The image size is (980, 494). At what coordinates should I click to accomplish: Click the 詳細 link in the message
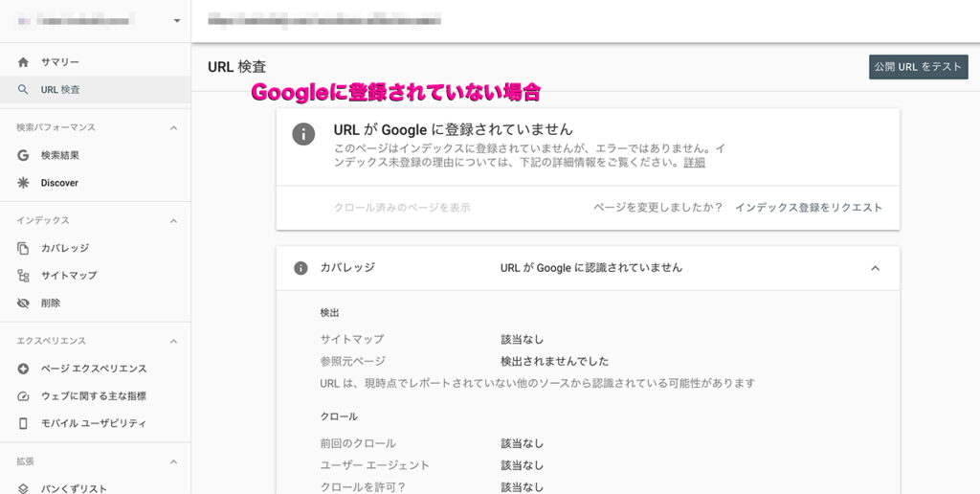click(695, 163)
